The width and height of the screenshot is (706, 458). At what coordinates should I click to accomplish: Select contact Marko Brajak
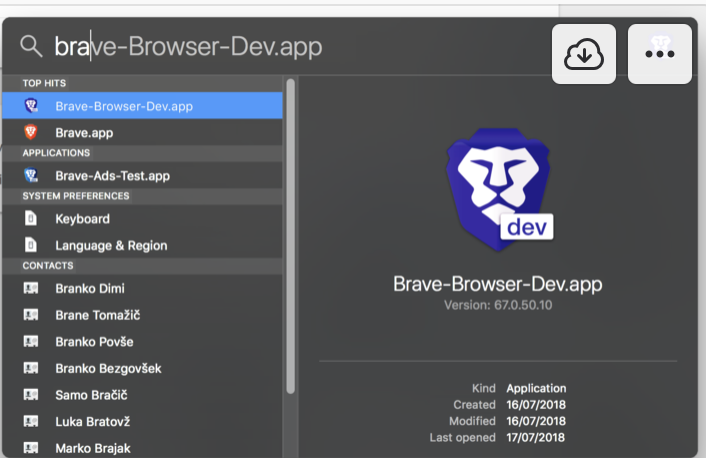[x=142, y=447]
